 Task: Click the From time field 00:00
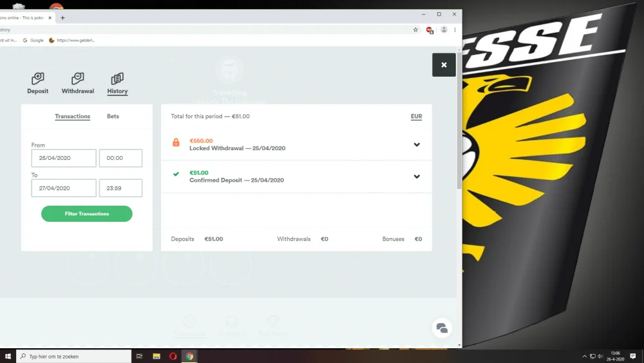(x=121, y=158)
